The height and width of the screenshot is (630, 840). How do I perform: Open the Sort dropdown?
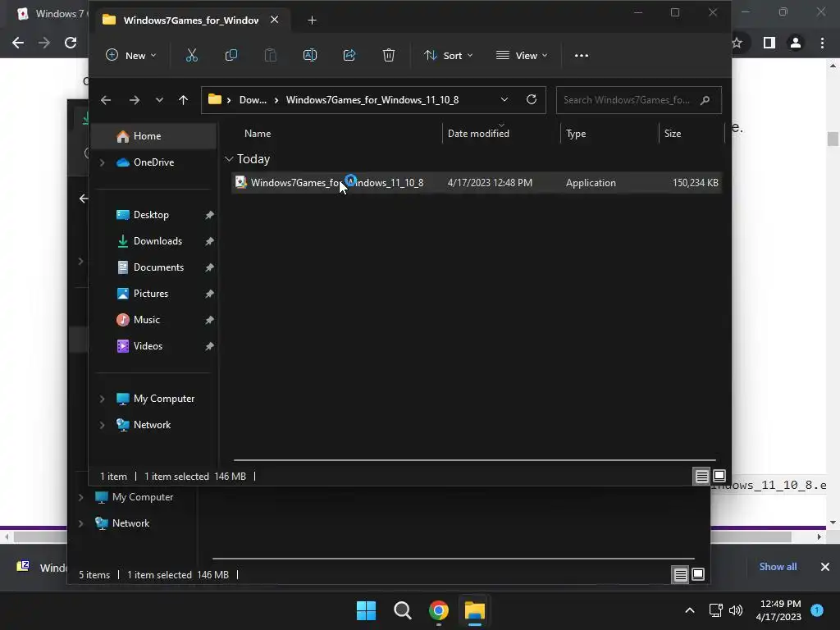click(449, 55)
